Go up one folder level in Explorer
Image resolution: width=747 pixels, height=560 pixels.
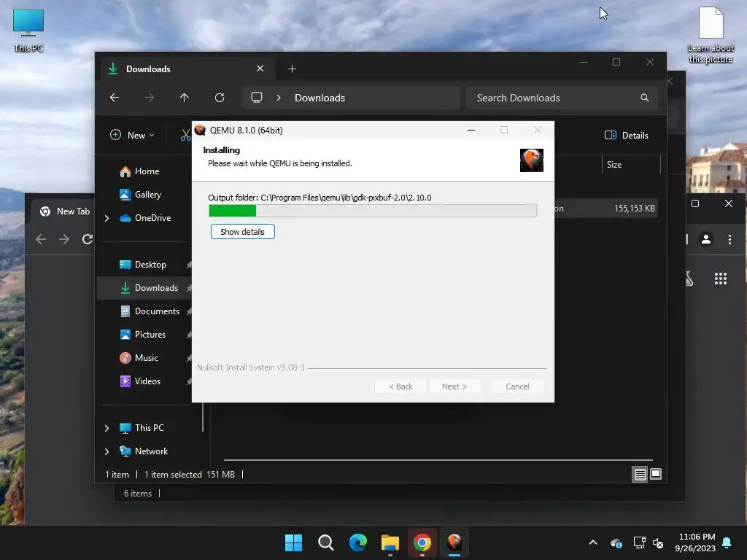185,98
